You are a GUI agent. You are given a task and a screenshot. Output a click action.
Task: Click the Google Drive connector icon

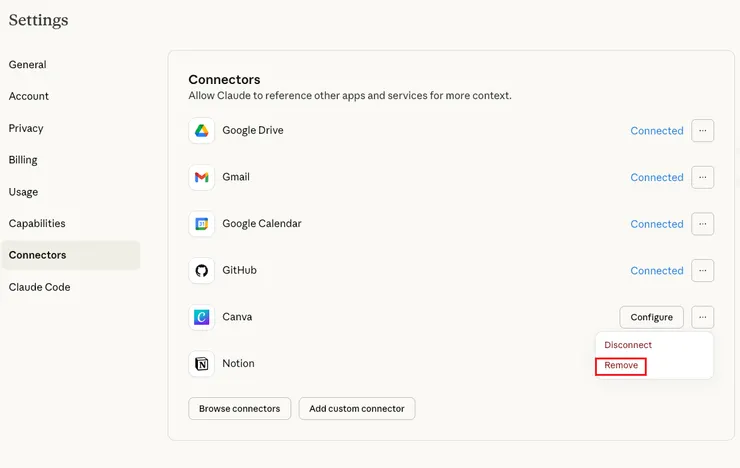tap(202, 131)
